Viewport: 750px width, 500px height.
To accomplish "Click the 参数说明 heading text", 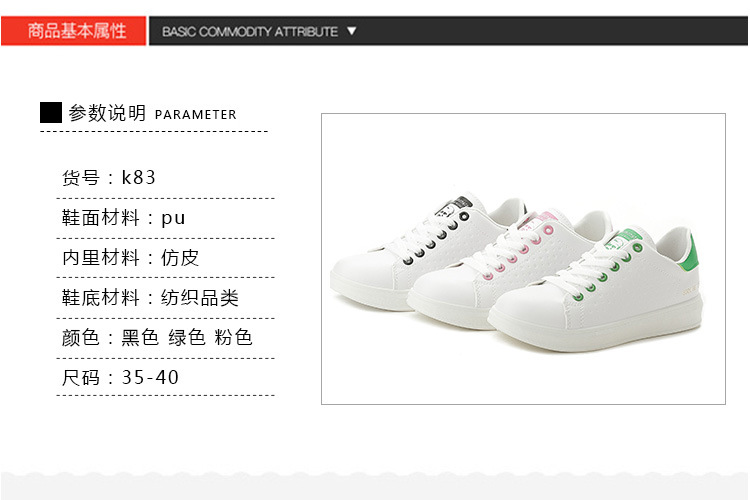I will point(107,113).
